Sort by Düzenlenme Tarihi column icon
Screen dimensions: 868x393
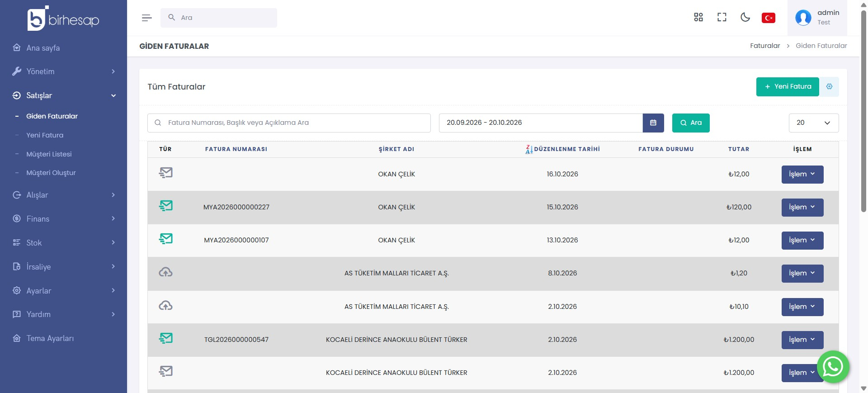[529, 149]
